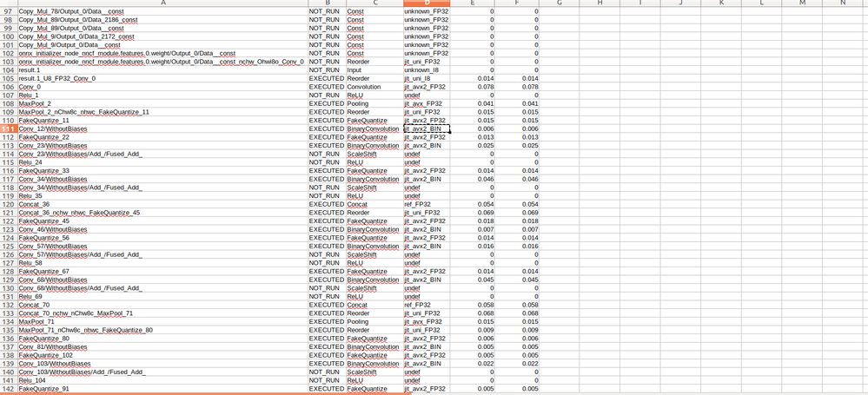
Task: Select row 142 header
Action: pyautogui.click(x=9, y=389)
